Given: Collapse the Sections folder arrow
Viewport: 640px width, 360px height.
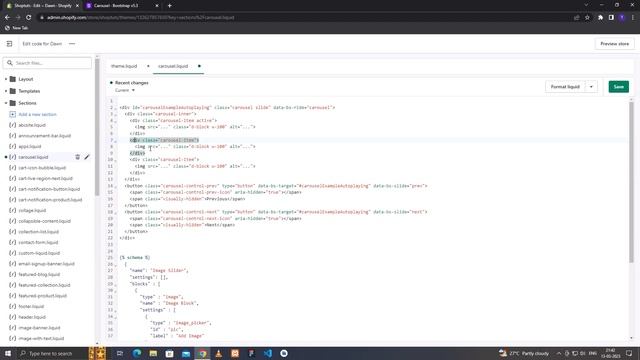Looking at the screenshot, I should (x=6, y=103).
